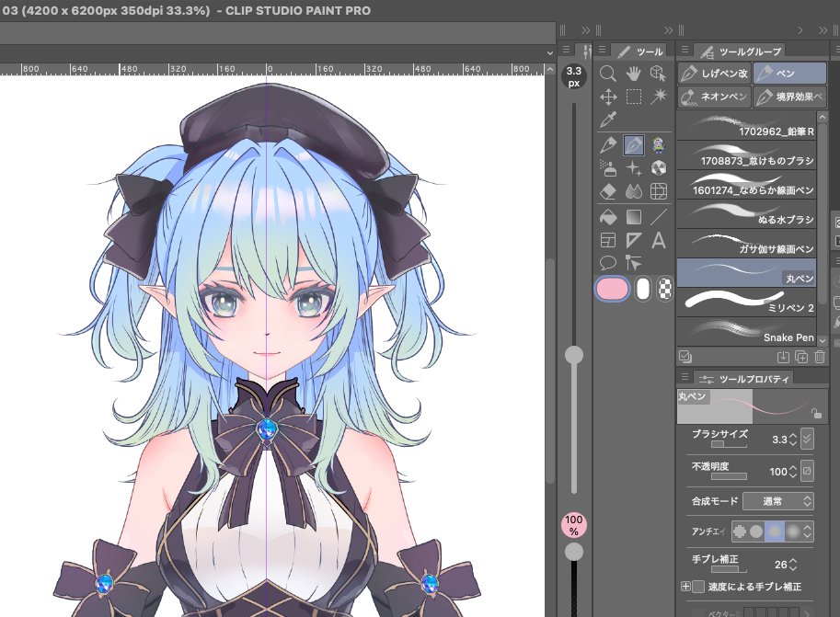Toggle opacity dynamics button
This screenshot has height=617, width=840.
click(x=807, y=471)
